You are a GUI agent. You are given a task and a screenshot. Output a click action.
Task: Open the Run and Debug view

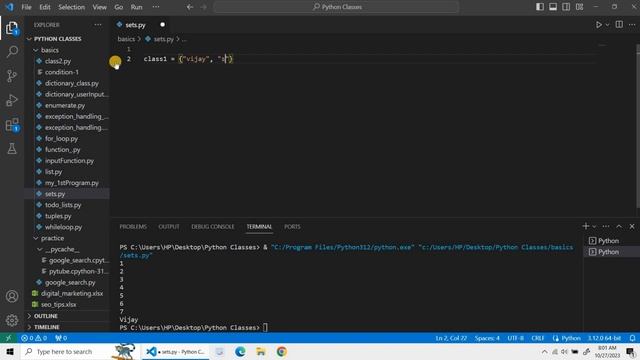pos(12,100)
